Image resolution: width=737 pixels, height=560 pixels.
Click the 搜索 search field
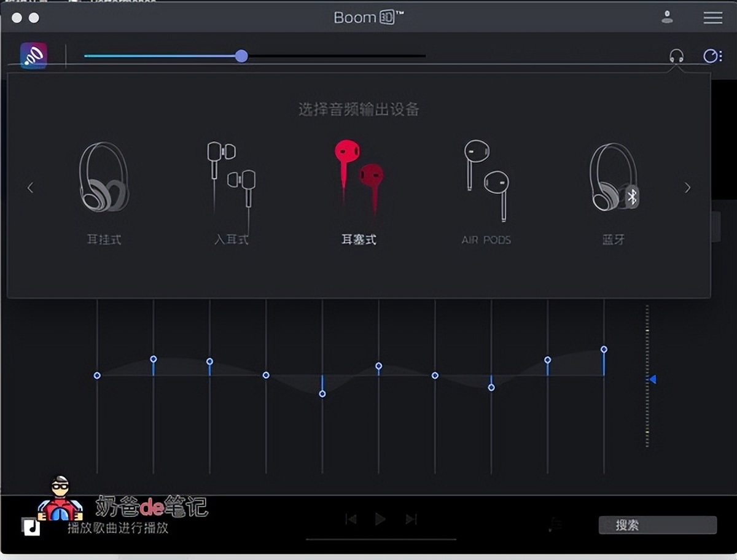point(658,525)
